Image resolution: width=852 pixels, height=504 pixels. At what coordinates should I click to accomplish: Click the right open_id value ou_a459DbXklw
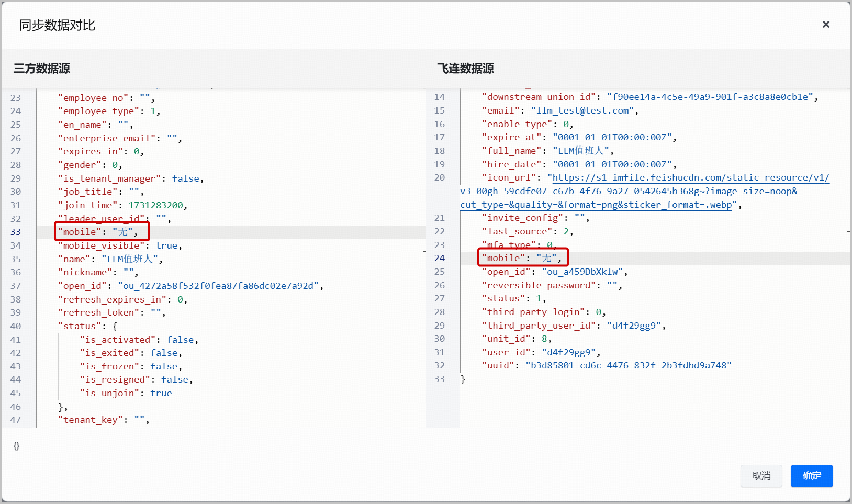[582, 272]
